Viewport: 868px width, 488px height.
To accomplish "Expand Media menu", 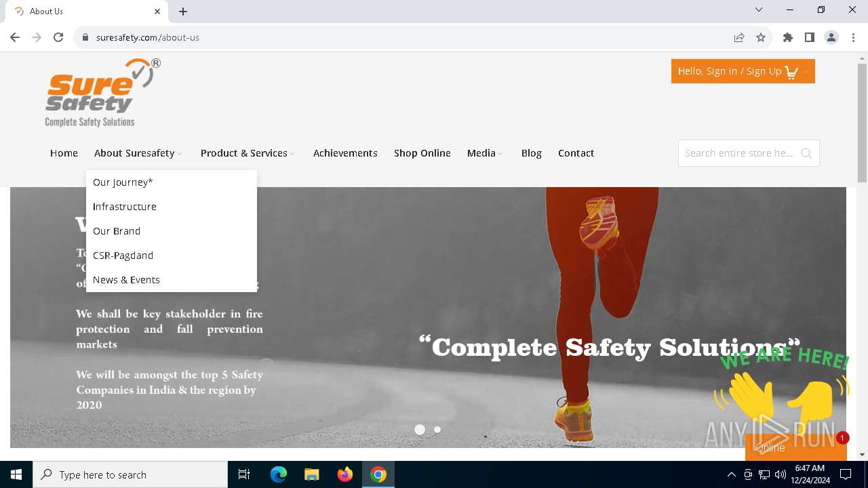I will (x=485, y=153).
